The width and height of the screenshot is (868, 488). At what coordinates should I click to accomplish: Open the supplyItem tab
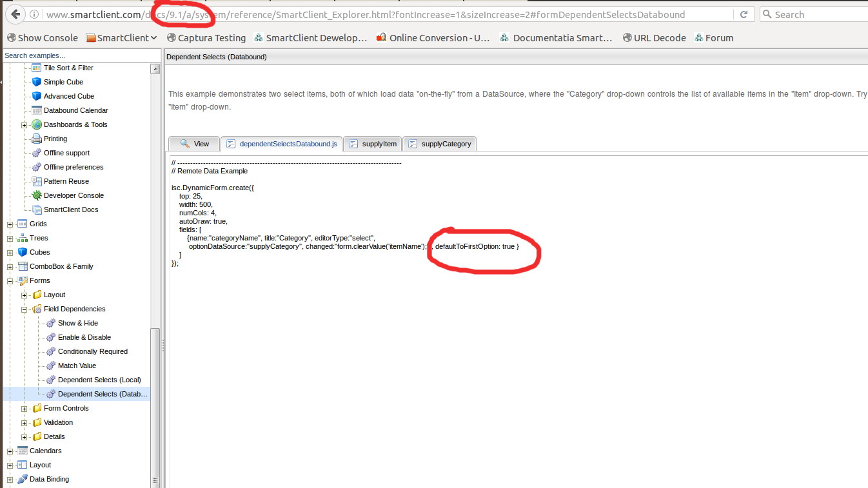click(x=372, y=144)
